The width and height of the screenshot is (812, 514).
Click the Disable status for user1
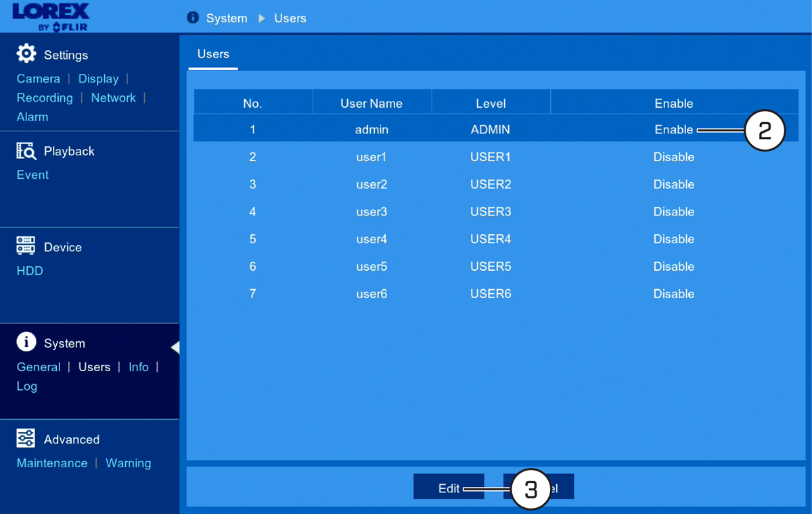pos(674,157)
